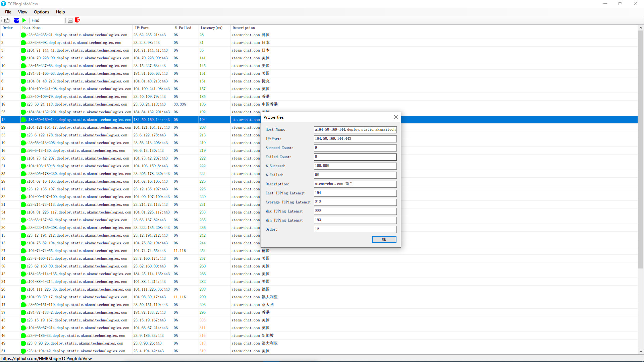Open the Help menu
The width and height of the screenshot is (644, 362).
coord(60,12)
